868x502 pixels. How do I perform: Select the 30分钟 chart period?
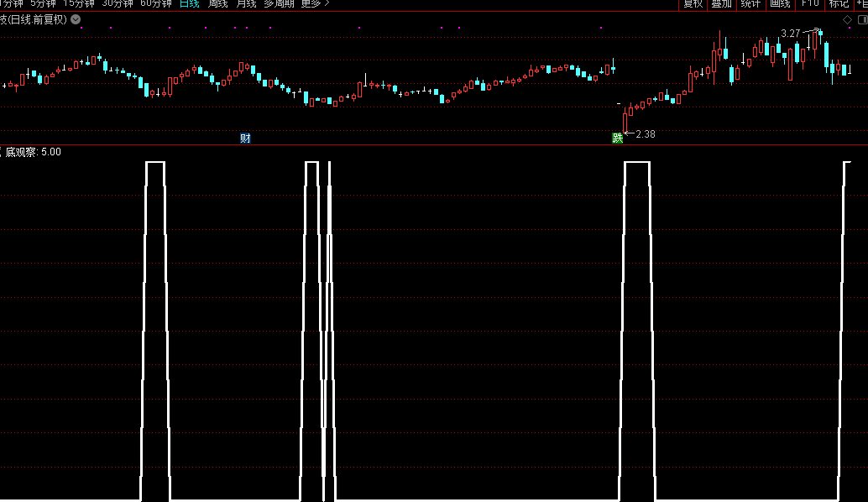coord(118,3)
